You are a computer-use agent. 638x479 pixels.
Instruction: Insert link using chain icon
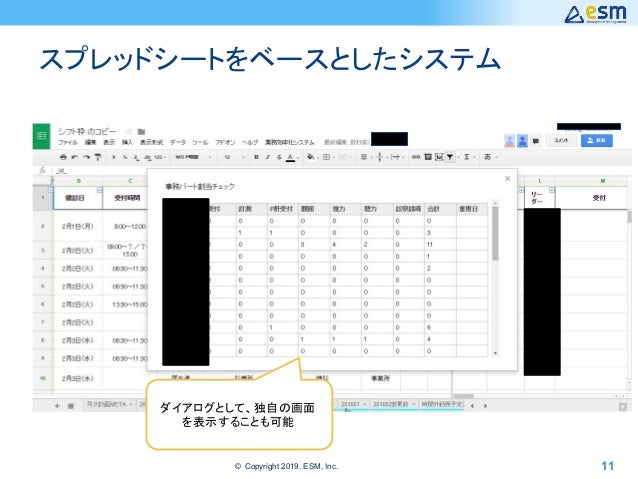pyautogui.click(x=415, y=157)
